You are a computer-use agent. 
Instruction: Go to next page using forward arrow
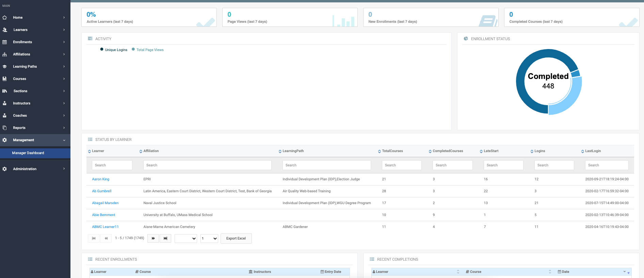(x=153, y=239)
